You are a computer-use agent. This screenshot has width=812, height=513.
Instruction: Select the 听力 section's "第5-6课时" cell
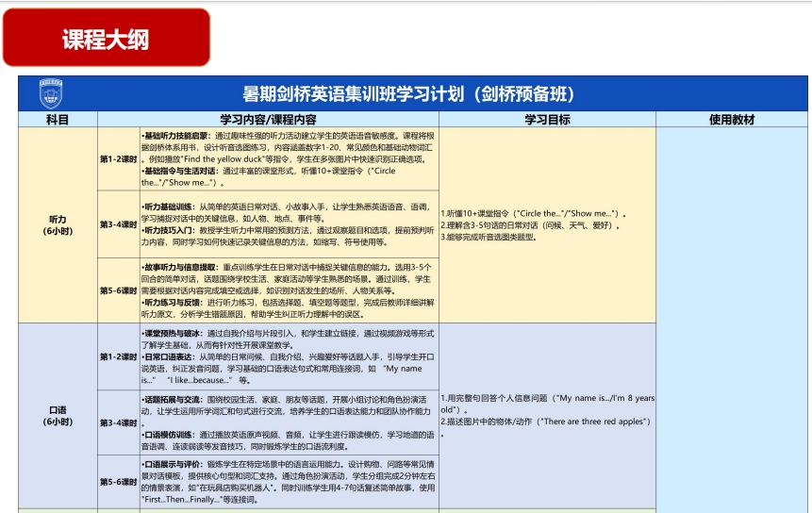pyautogui.click(x=118, y=290)
